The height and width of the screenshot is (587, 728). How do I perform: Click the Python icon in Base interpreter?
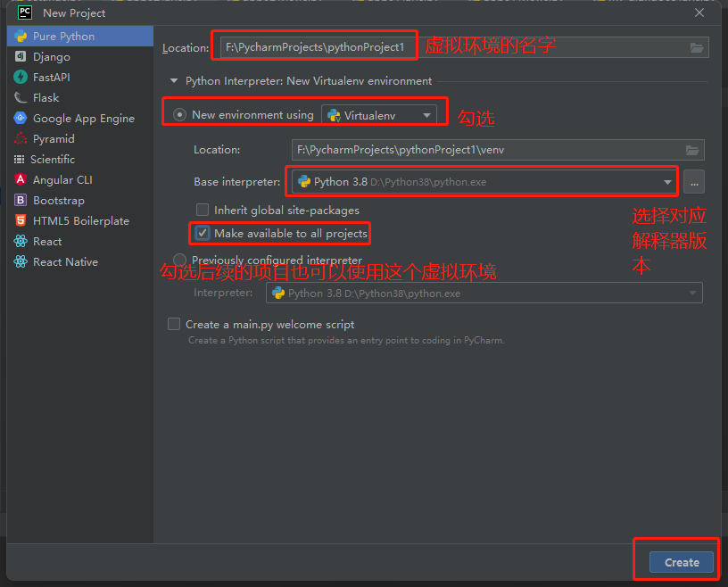point(304,182)
